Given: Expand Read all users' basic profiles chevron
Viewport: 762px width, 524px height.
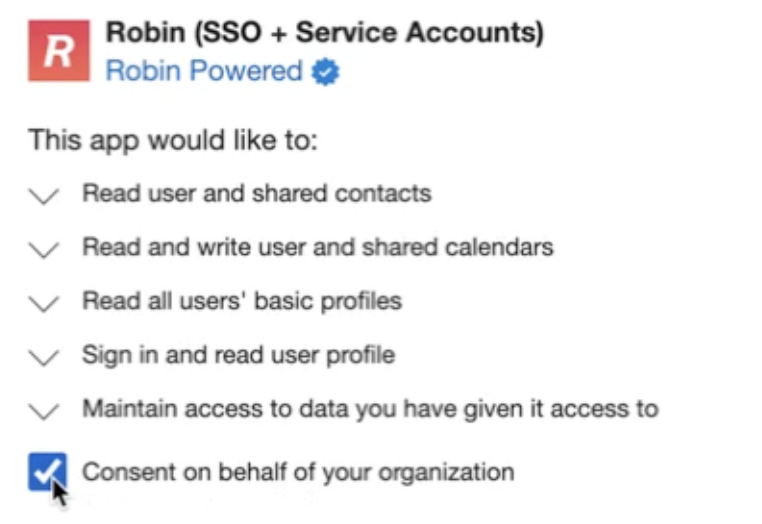Looking at the screenshot, I should point(44,303).
